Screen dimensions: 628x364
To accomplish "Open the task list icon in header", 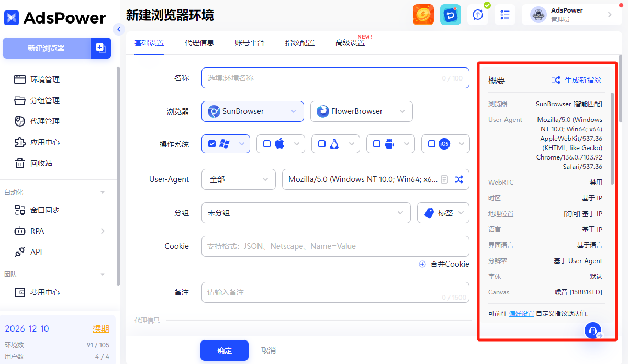I will (505, 15).
